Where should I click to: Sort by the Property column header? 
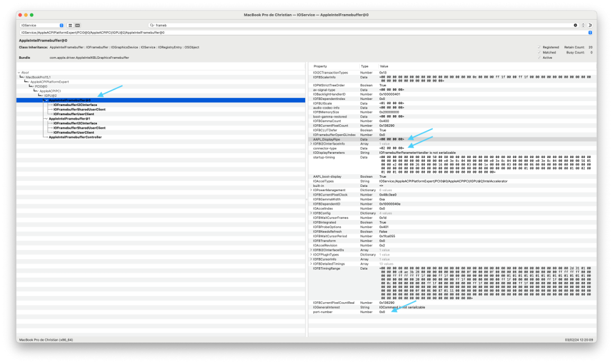click(x=320, y=66)
